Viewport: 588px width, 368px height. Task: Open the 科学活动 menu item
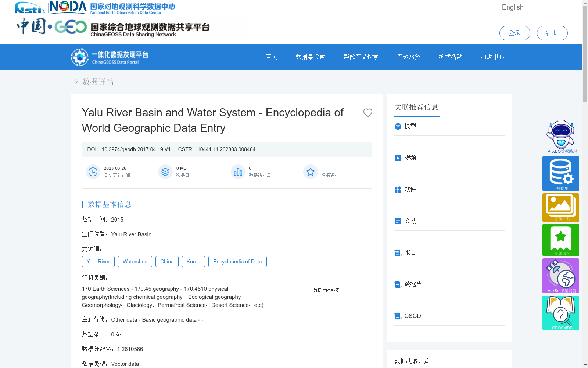point(451,57)
